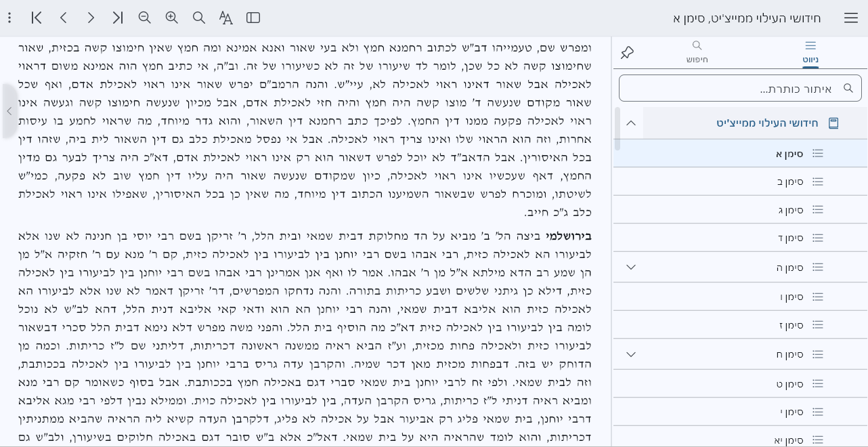Zoom out using the magnifier-minus icon
Viewport: 868px width, 447px height.
[x=144, y=18]
